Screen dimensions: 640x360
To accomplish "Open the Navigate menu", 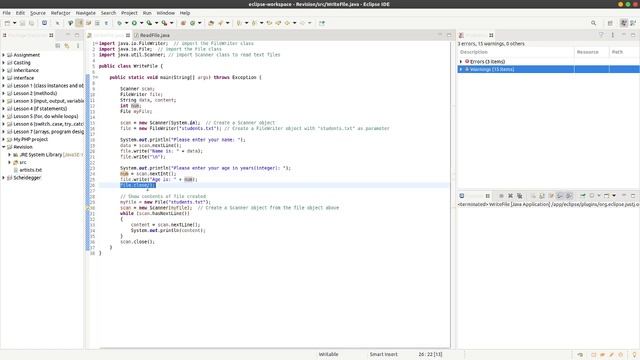I will pyautogui.click(x=85, y=13).
